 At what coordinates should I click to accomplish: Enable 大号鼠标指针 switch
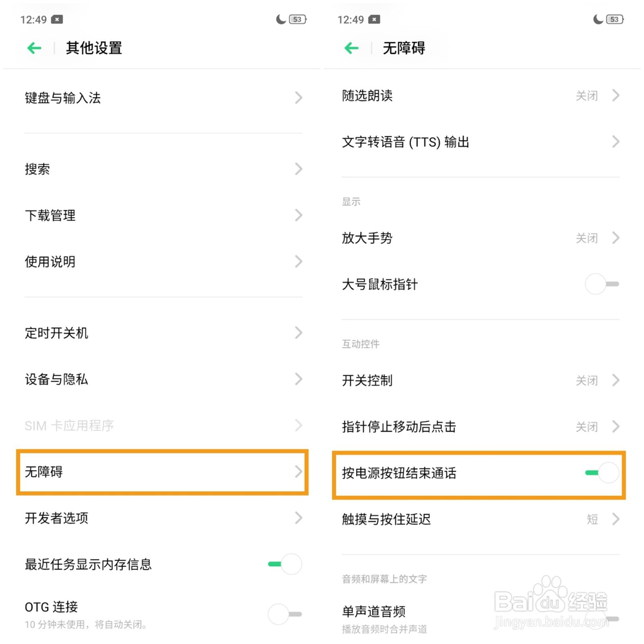pyautogui.click(x=601, y=284)
